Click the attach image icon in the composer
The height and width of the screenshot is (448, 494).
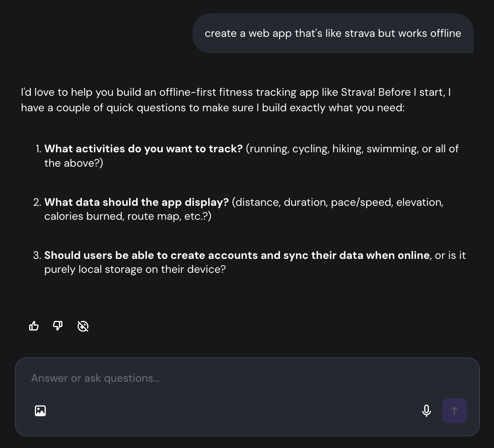pos(40,411)
